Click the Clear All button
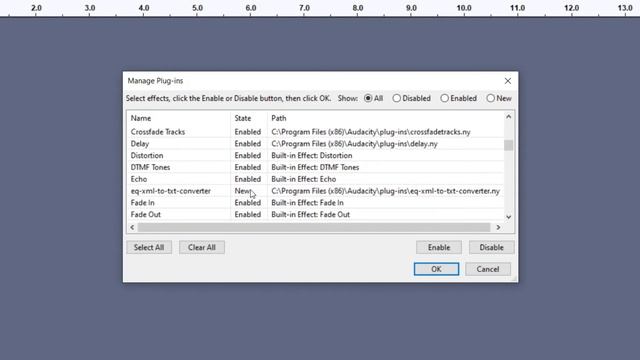Screen dimensions: 640x360 click(202, 247)
